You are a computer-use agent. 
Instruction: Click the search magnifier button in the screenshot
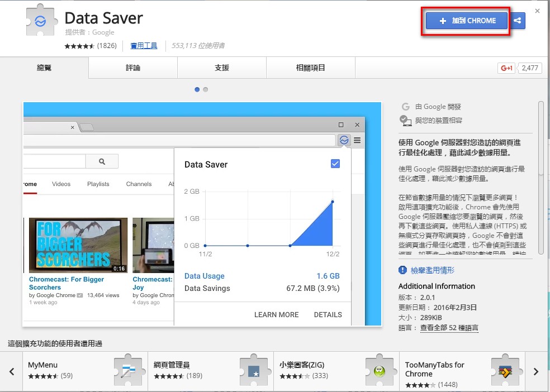102,161
